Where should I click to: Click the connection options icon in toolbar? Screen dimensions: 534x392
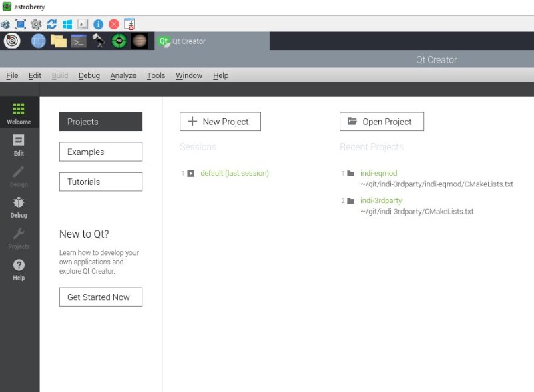pyautogui.click(x=5, y=24)
